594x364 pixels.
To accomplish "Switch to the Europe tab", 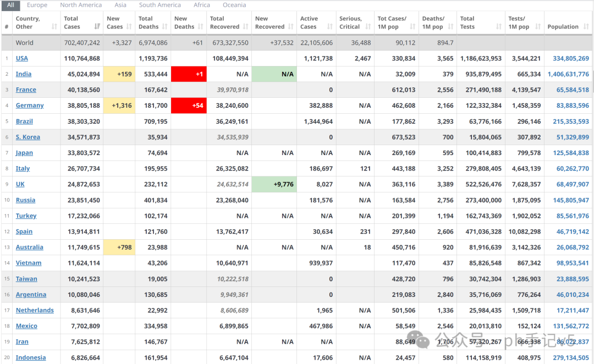I will pyautogui.click(x=37, y=5).
